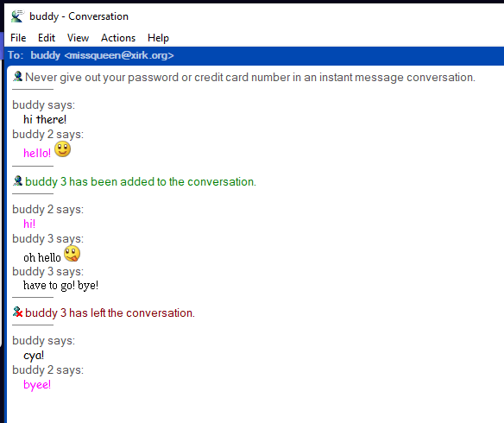Screen dimensions: 504x423
Task: Open the File menu
Action: pos(18,38)
